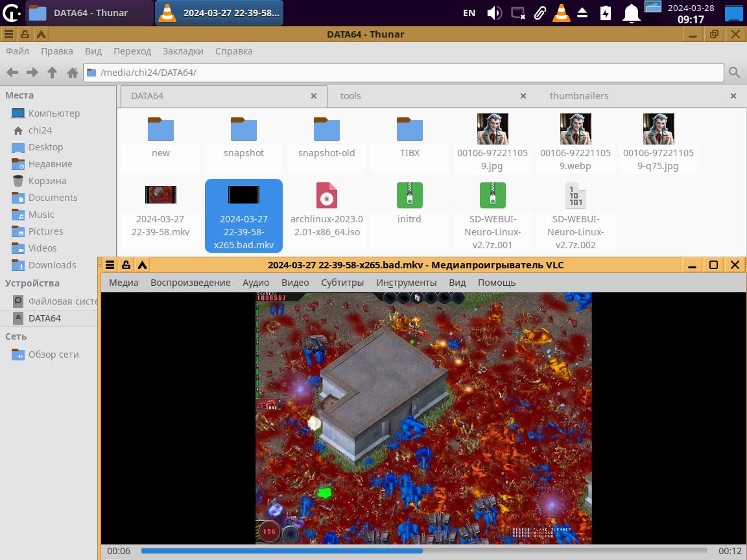
Task: Click VLC remaining time 00:12
Action: point(730,551)
